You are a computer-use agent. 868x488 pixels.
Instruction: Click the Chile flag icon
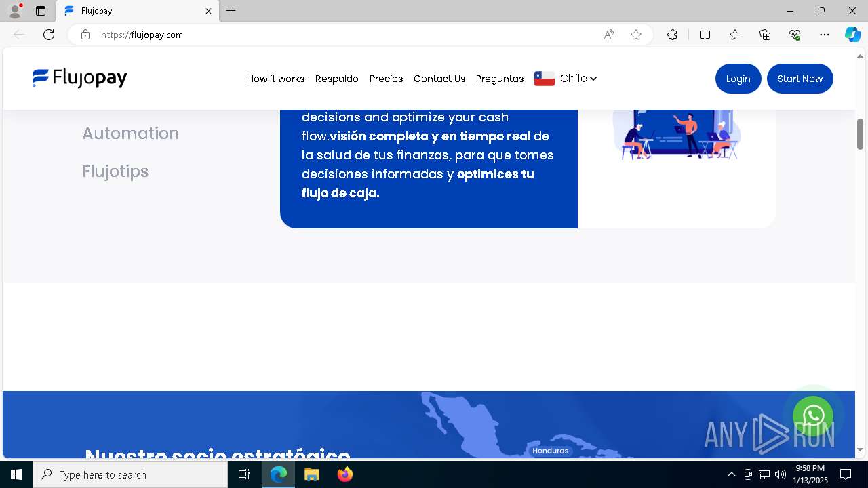pos(545,79)
